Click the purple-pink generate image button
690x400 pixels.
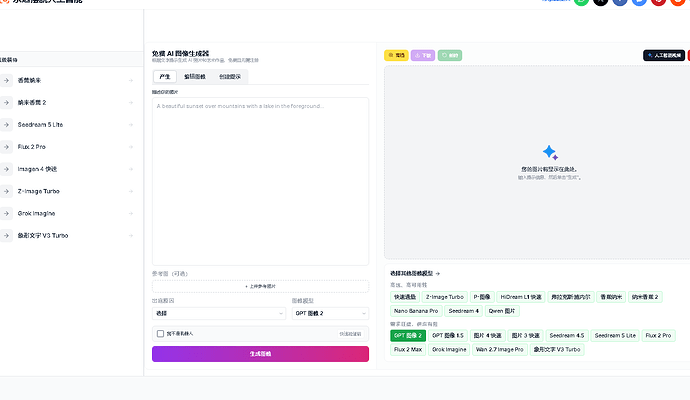(261, 354)
